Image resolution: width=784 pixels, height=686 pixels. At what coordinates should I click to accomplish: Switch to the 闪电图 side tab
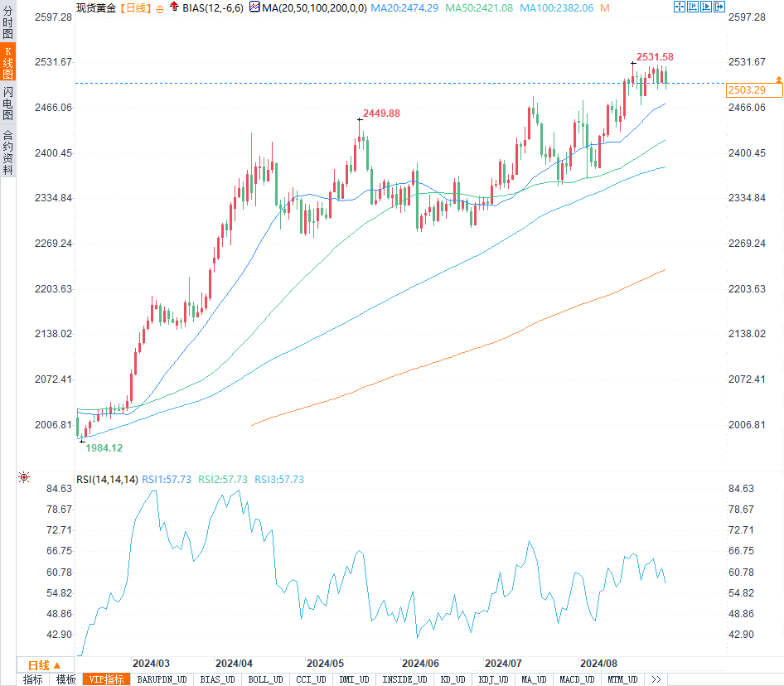(x=7, y=102)
